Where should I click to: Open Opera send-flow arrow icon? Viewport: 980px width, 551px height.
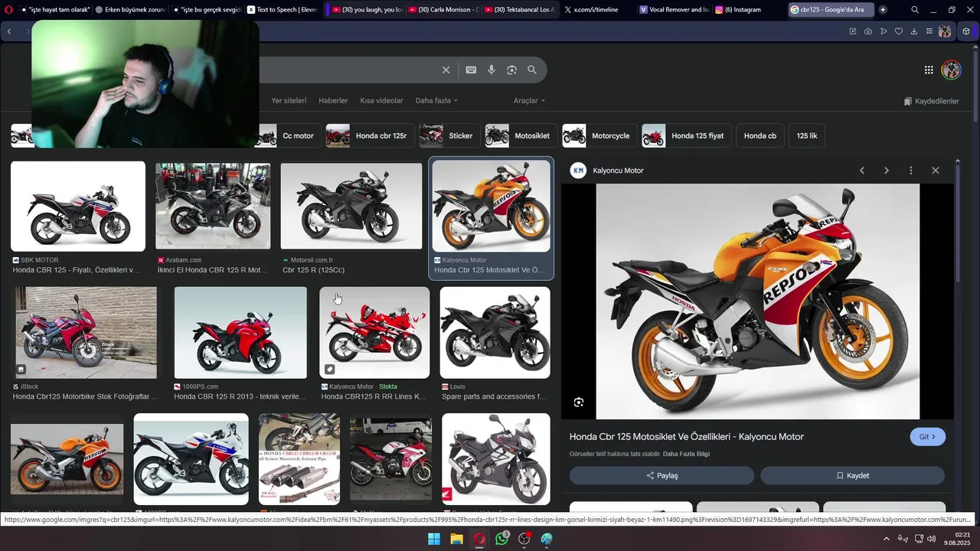pos(884,31)
